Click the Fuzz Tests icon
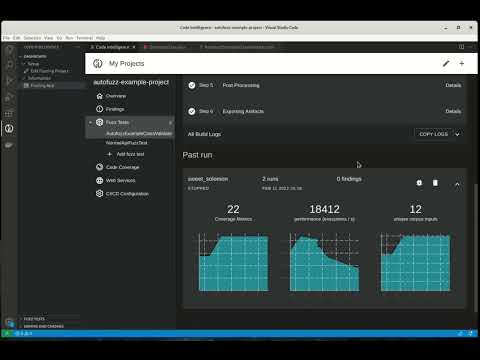The height and width of the screenshot is (360, 480). 99,122
